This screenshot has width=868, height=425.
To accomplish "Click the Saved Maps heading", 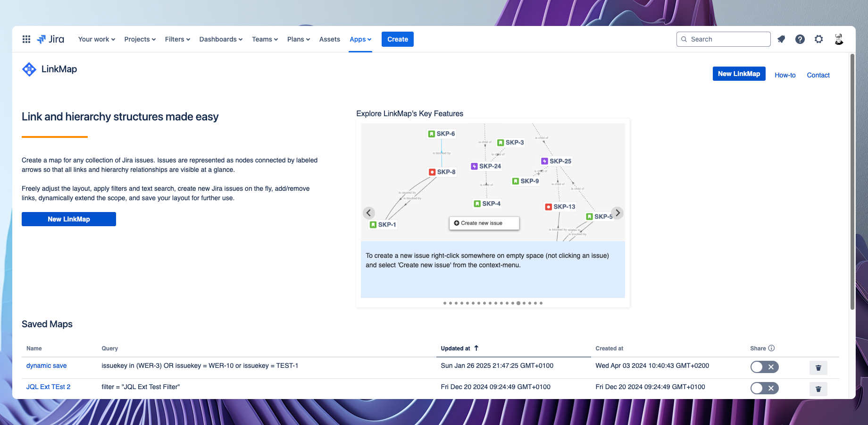I will pyautogui.click(x=47, y=324).
